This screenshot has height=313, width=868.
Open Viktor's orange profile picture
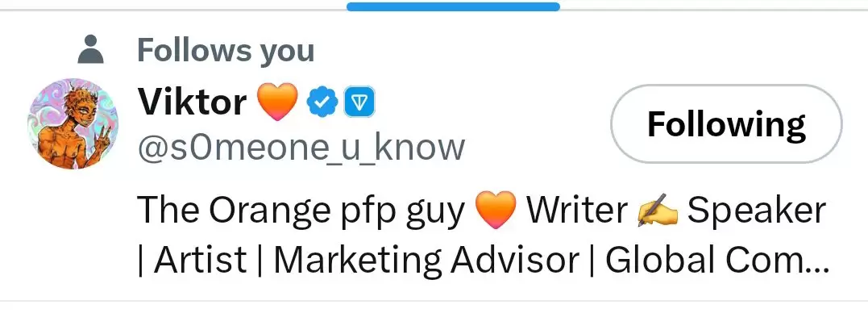pyautogui.click(x=73, y=123)
